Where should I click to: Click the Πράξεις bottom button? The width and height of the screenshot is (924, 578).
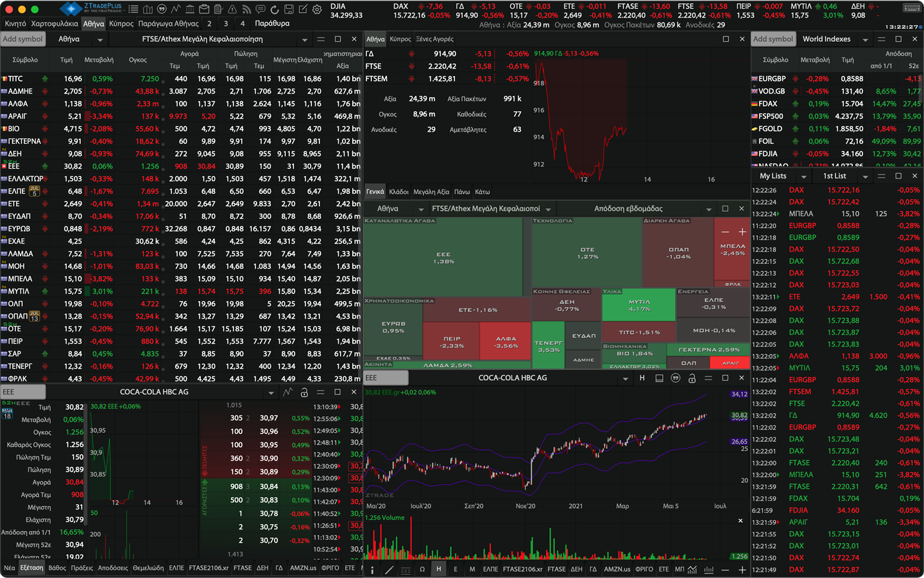pos(82,568)
